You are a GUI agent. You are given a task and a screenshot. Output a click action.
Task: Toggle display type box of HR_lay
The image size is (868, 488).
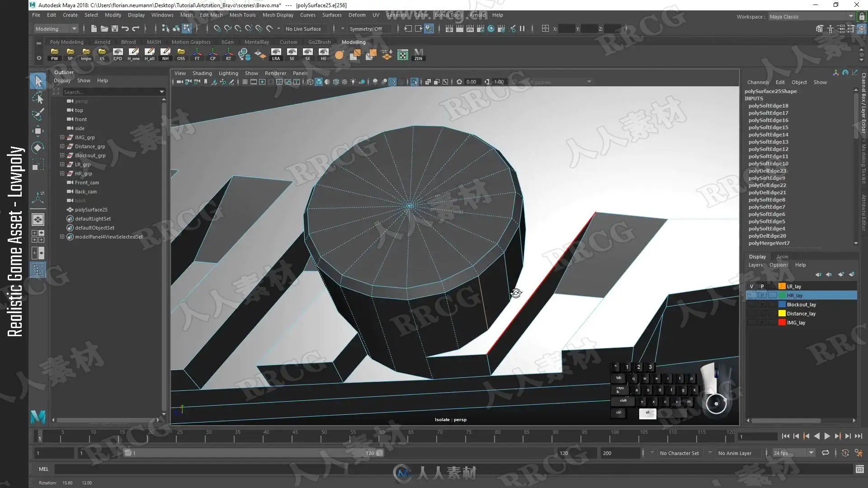(x=772, y=296)
